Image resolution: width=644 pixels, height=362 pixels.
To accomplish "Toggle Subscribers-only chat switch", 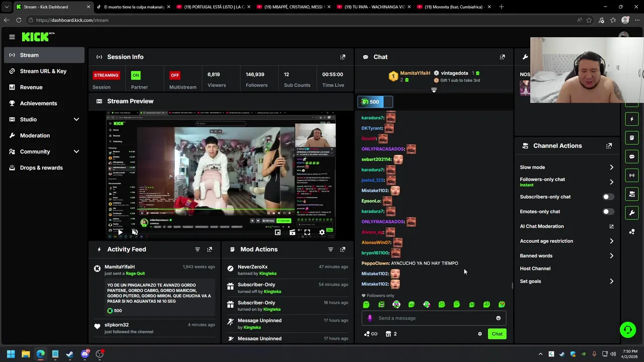I will (x=608, y=197).
